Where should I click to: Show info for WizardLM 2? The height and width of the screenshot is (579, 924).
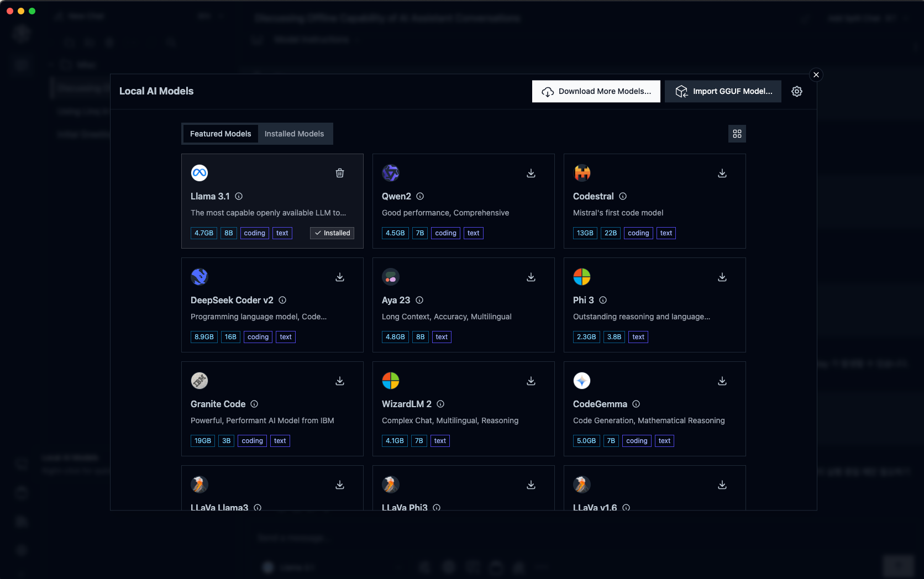click(x=440, y=404)
